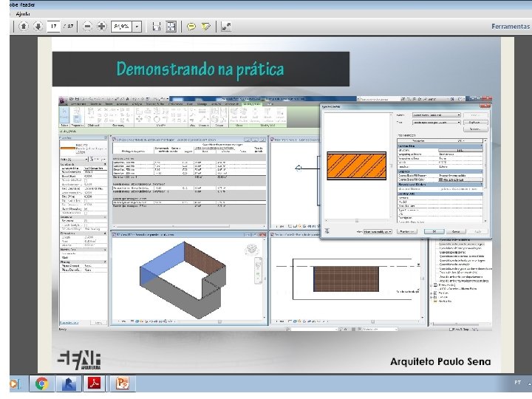Open the Ajuda menu
Viewport: 532px width, 399px height.
23,14
